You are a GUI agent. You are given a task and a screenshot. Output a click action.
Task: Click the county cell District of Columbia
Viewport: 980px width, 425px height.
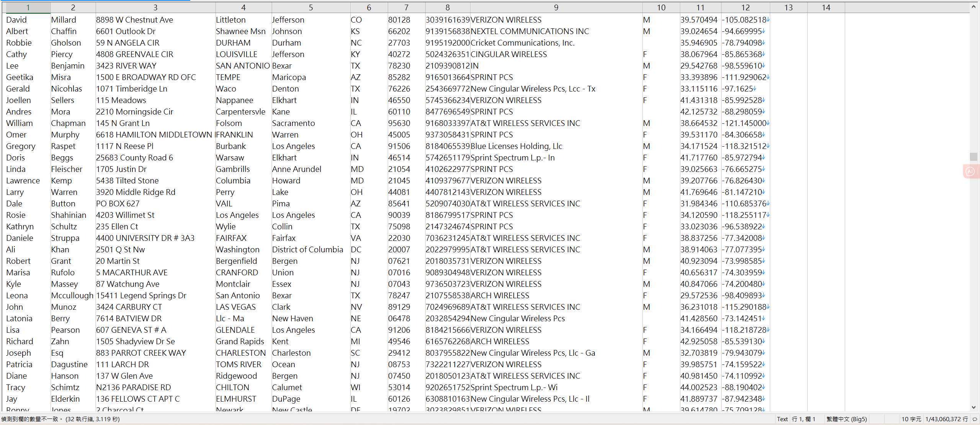(308, 250)
